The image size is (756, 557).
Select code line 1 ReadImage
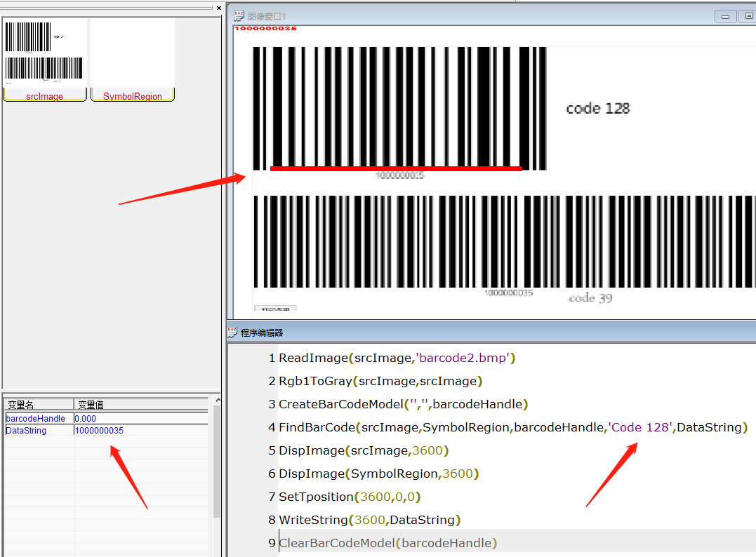click(x=397, y=358)
